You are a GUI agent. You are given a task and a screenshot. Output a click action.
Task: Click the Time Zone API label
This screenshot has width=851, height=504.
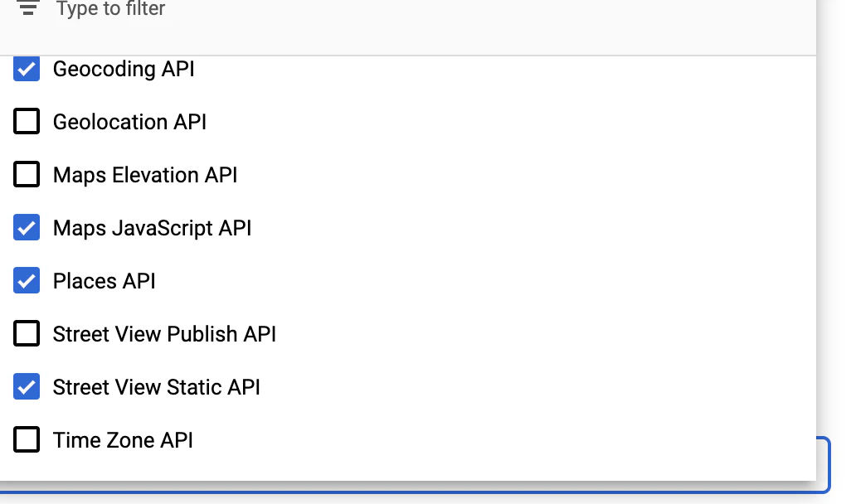123,440
